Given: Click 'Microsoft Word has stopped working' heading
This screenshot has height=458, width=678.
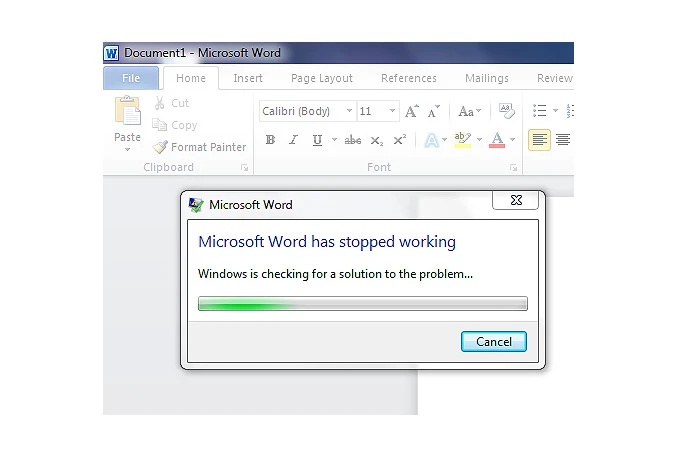Looking at the screenshot, I should click(327, 242).
